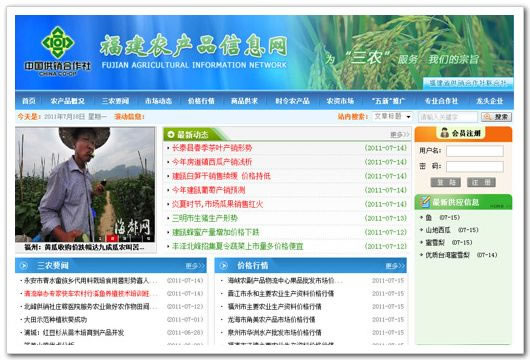Click the magnifier search button
The image size is (530, 360).
[x=496, y=117]
